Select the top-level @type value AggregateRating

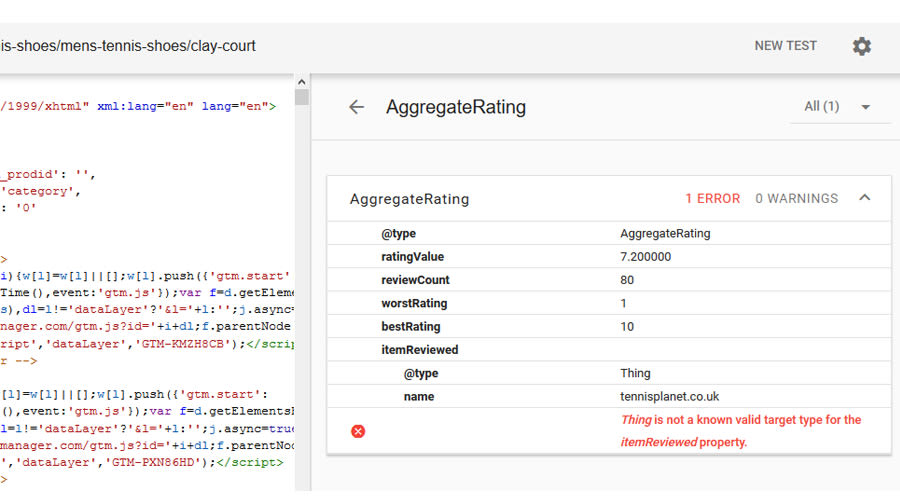(x=665, y=234)
